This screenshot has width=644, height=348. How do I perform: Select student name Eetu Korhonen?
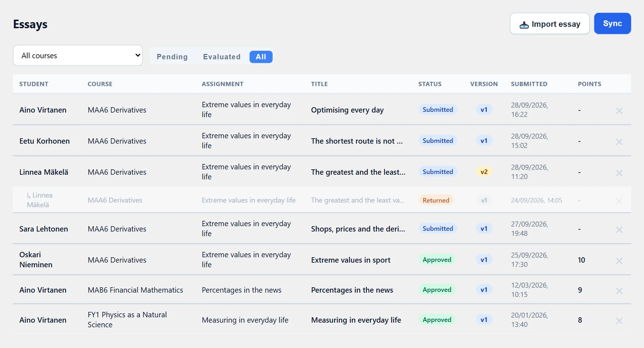point(44,141)
